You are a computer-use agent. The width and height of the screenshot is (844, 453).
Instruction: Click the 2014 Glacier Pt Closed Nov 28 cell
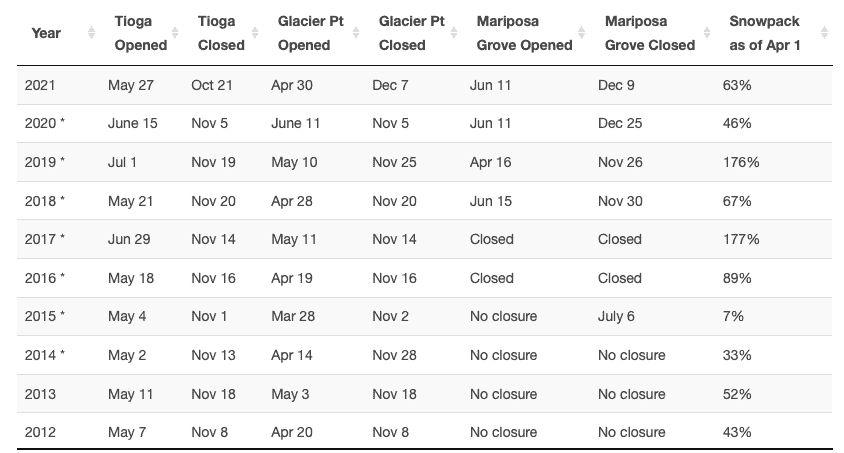point(394,355)
